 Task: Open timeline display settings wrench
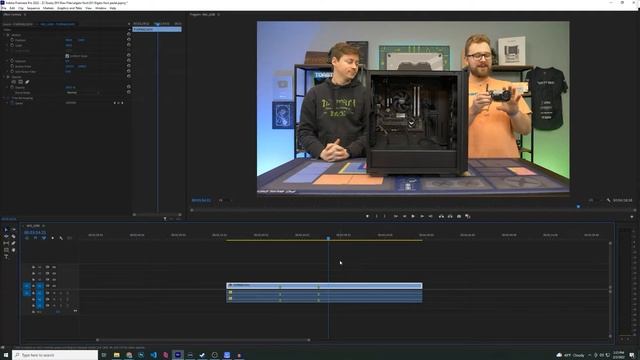click(61, 238)
